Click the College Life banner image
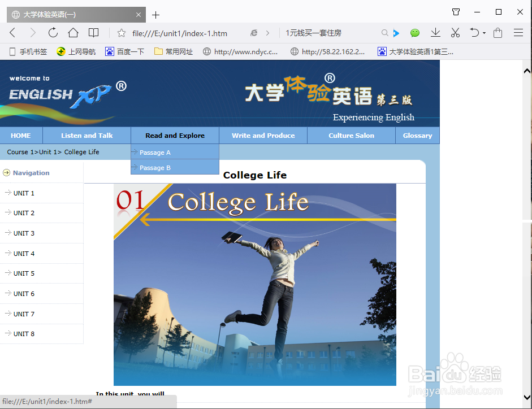Image resolution: width=532 pixels, height=409 pixels. pos(255,285)
